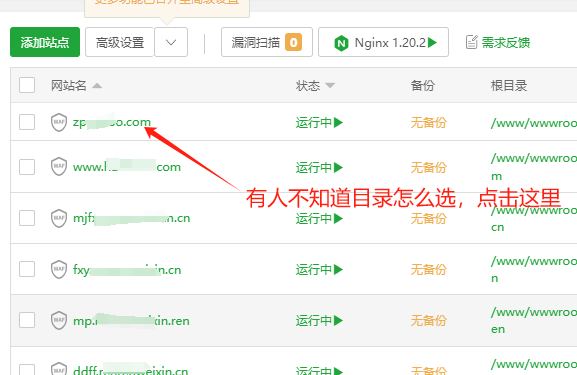Toggle 运行中 status of mjf...n.cn row
Screen dimensions: 577x375
click(x=319, y=219)
